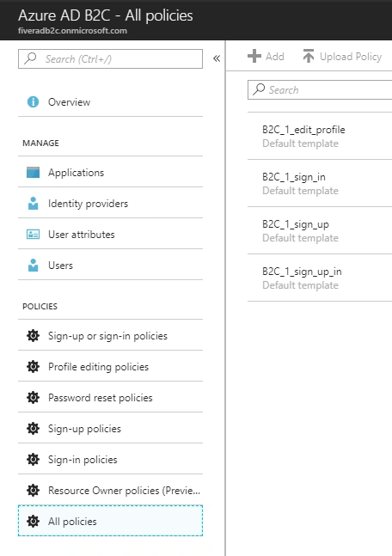
Task: Collapse the sidebar menu with double chevron
Action: pyautogui.click(x=217, y=58)
